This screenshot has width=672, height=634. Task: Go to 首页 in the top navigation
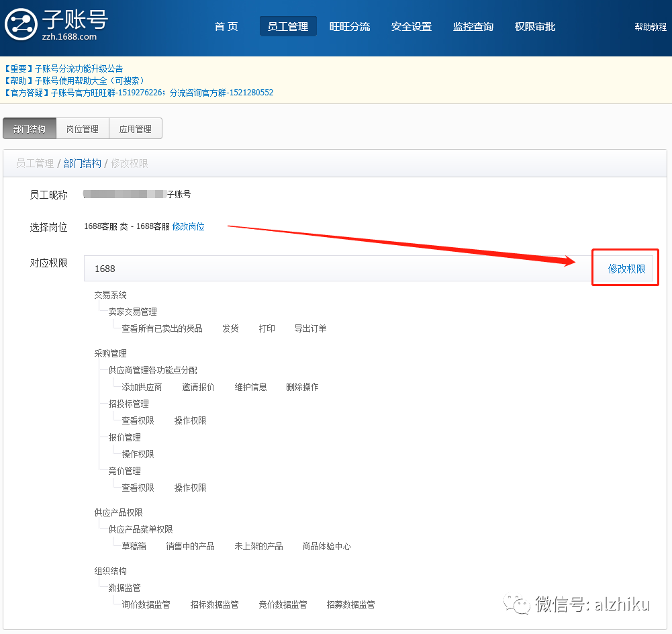226,27
